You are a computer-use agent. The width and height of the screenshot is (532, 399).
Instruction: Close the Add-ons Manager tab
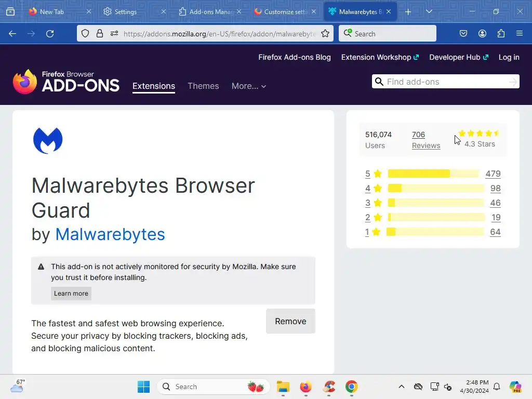pyautogui.click(x=239, y=11)
